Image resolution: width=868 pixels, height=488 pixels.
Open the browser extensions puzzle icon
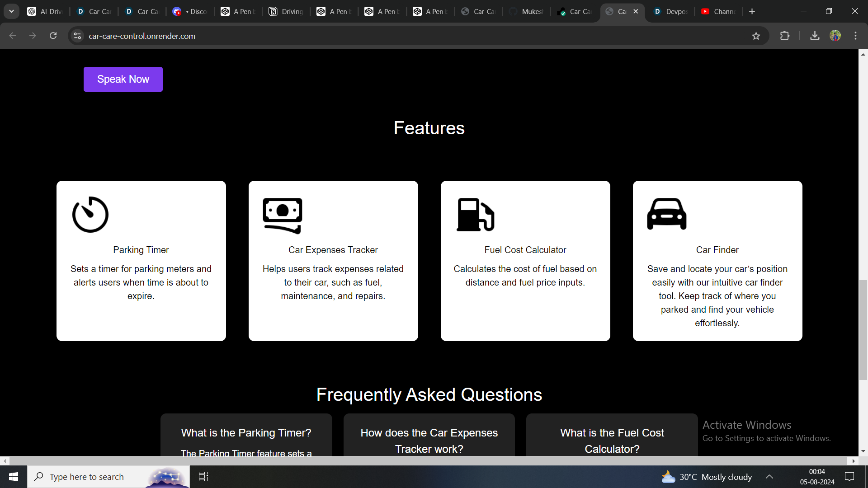pos(785,36)
